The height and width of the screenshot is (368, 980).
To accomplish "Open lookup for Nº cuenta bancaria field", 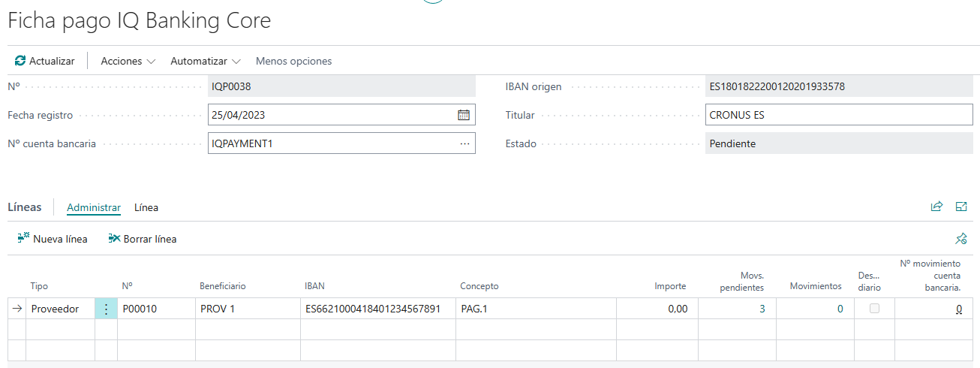I will click(x=464, y=143).
